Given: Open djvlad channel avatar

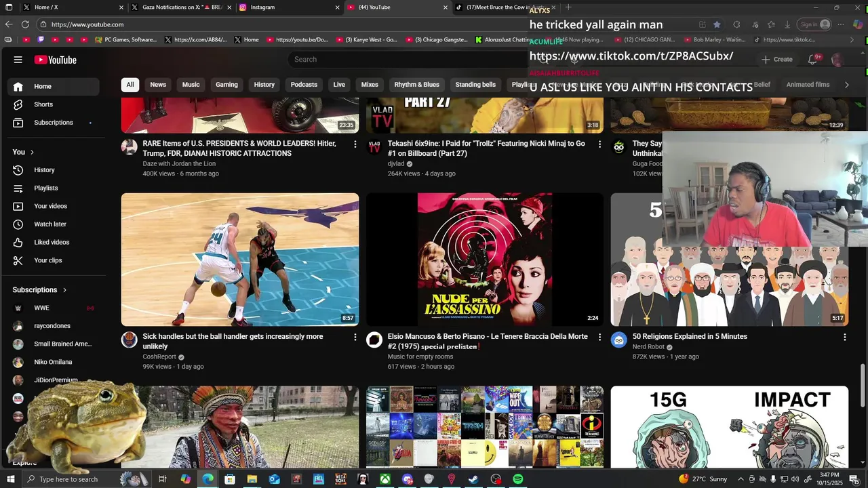Looking at the screenshot, I should 374,147.
